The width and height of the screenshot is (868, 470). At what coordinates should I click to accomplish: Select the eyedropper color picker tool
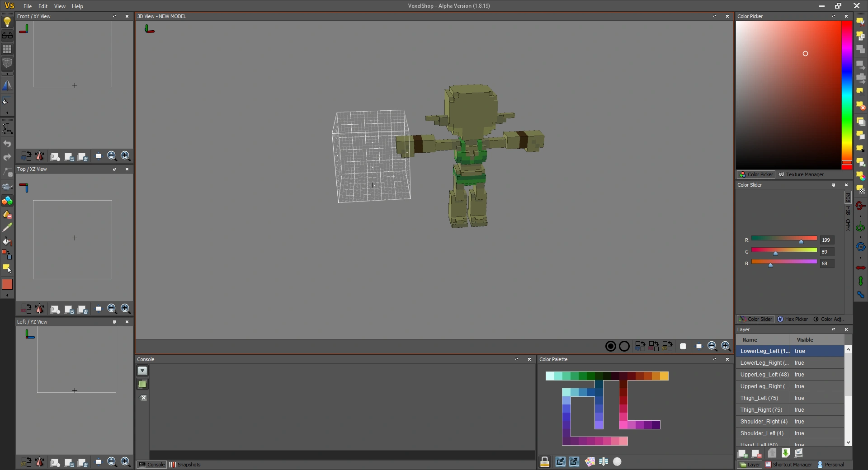[x=7, y=227]
